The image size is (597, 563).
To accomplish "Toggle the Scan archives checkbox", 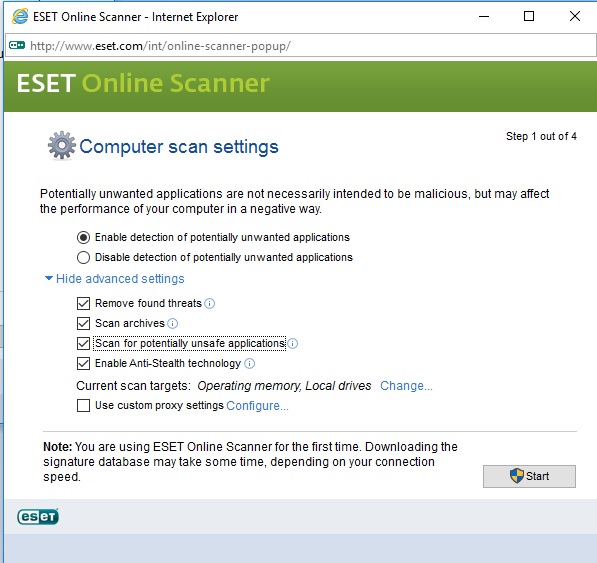I will click(83, 324).
